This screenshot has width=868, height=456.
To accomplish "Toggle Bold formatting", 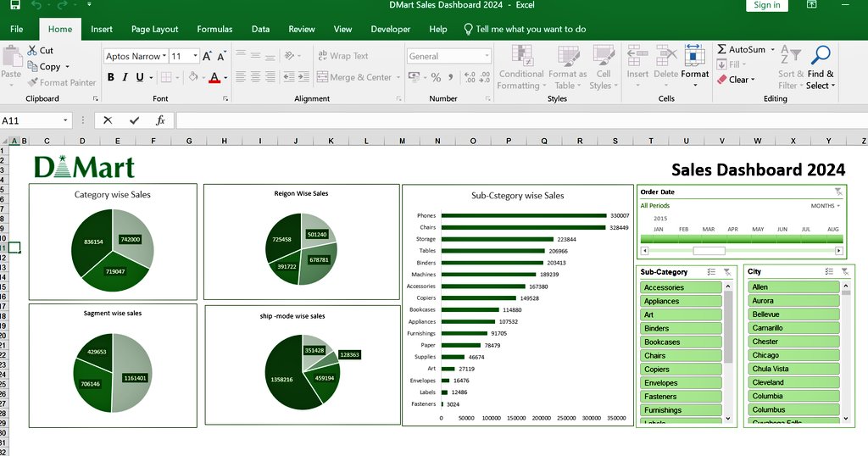I will click(x=111, y=77).
